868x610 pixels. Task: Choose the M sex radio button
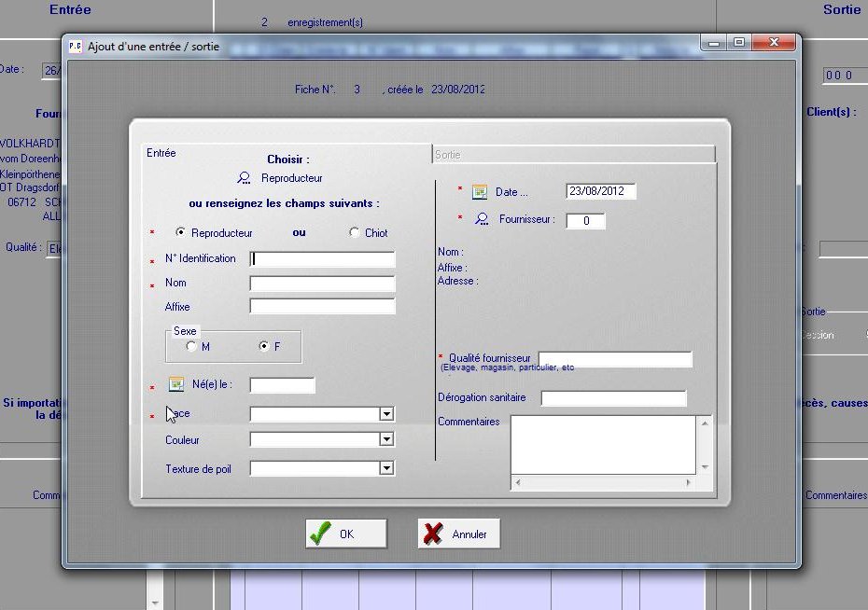(191, 346)
